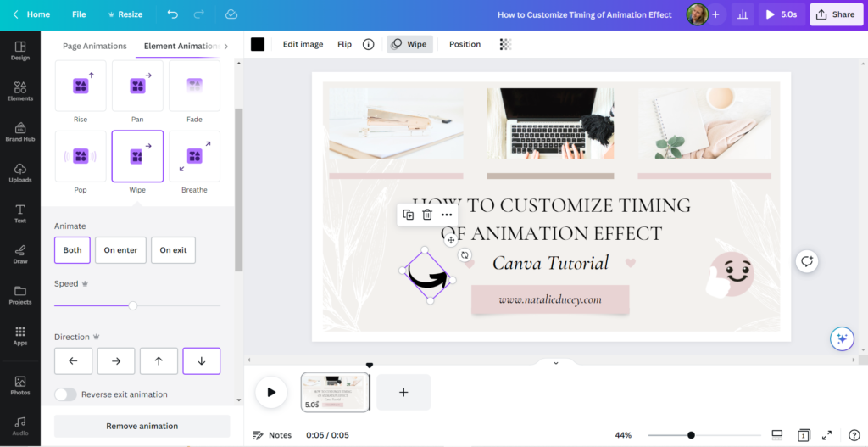Switch to grid view of pages
The height and width of the screenshot is (447, 868).
(804, 435)
